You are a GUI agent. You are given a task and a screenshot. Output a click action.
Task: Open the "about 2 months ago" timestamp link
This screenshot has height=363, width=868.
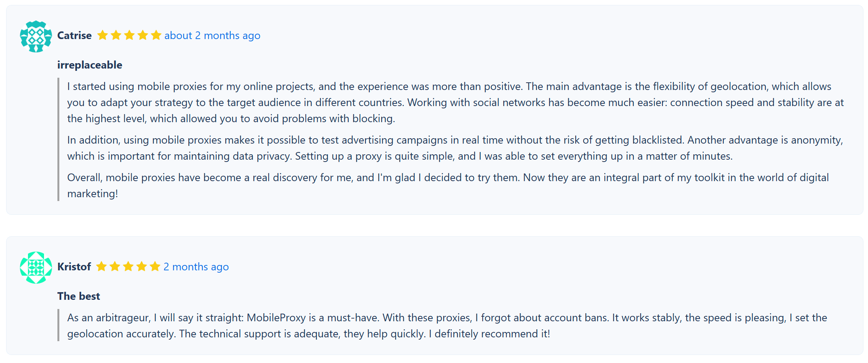click(212, 36)
